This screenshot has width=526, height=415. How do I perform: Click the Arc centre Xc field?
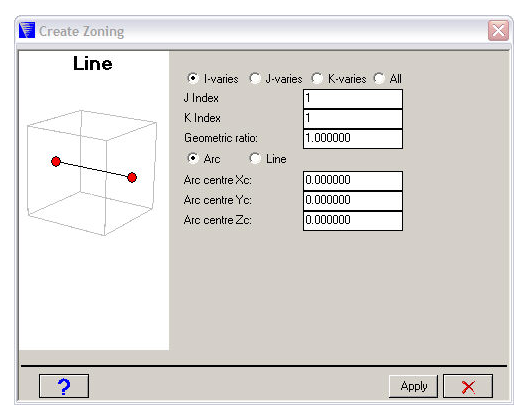(x=353, y=181)
